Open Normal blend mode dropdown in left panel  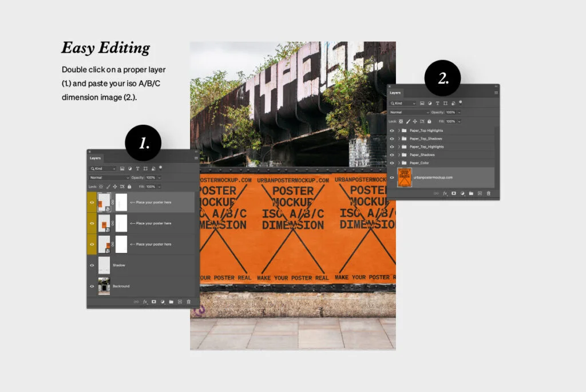[x=108, y=177]
